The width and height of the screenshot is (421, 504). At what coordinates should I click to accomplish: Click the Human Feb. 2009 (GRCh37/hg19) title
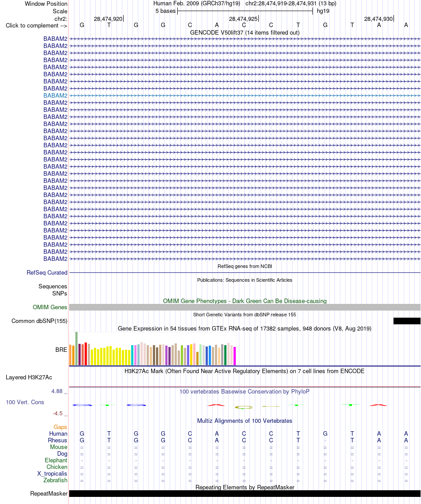click(196, 4)
